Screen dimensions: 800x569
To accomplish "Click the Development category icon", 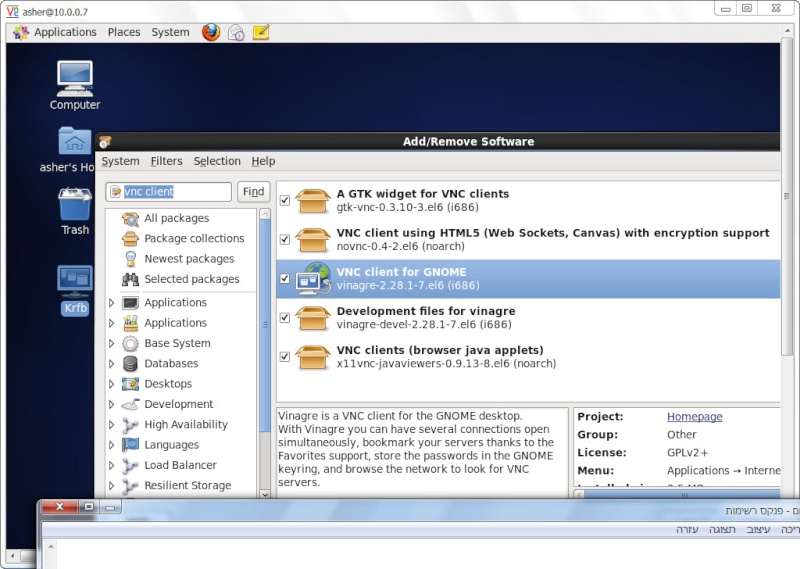I will click(x=131, y=404).
